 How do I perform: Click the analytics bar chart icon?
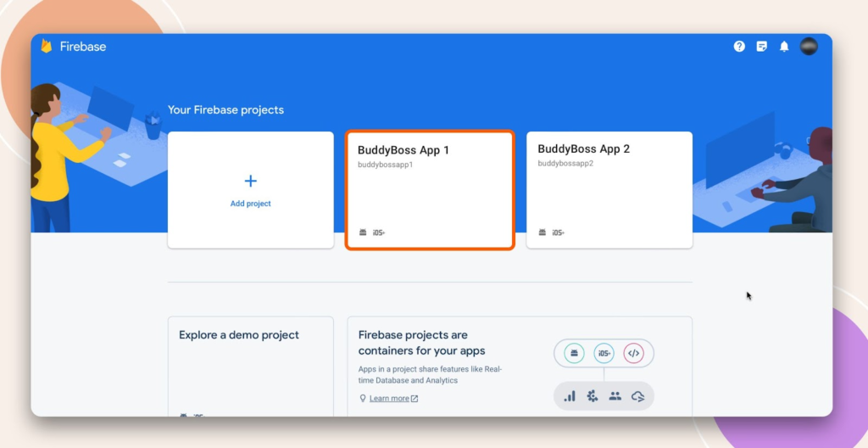coord(570,395)
